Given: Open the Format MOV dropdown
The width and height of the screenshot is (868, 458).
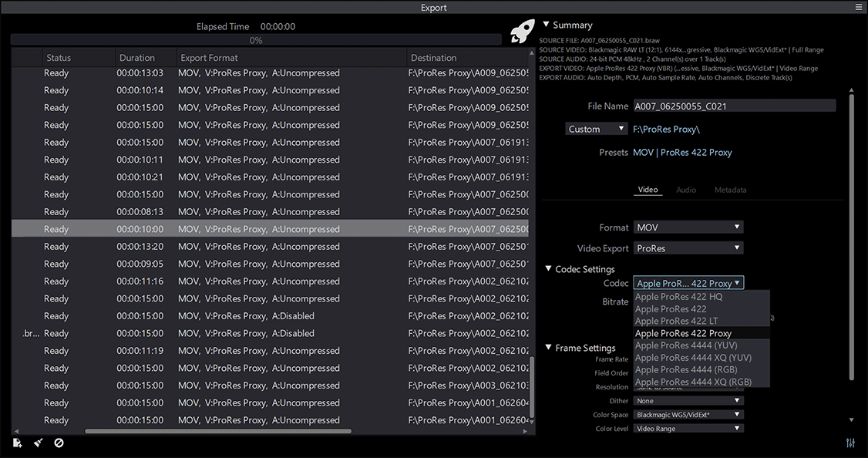Looking at the screenshot, I should coord(688,227).
